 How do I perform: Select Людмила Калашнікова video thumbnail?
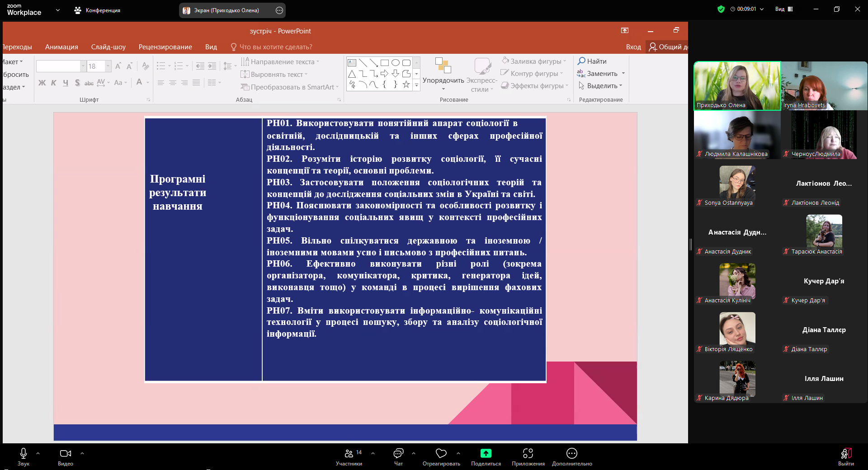[737, 135]
